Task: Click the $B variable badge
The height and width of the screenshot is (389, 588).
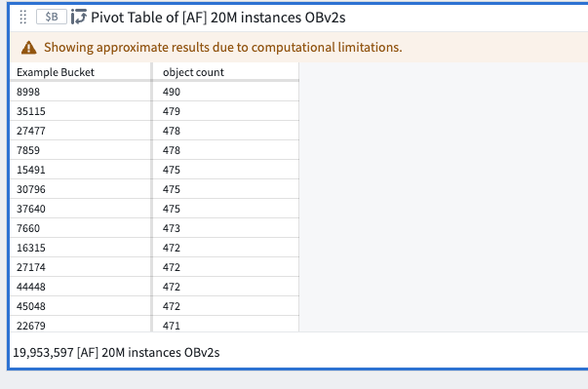Action: point(52,17)
